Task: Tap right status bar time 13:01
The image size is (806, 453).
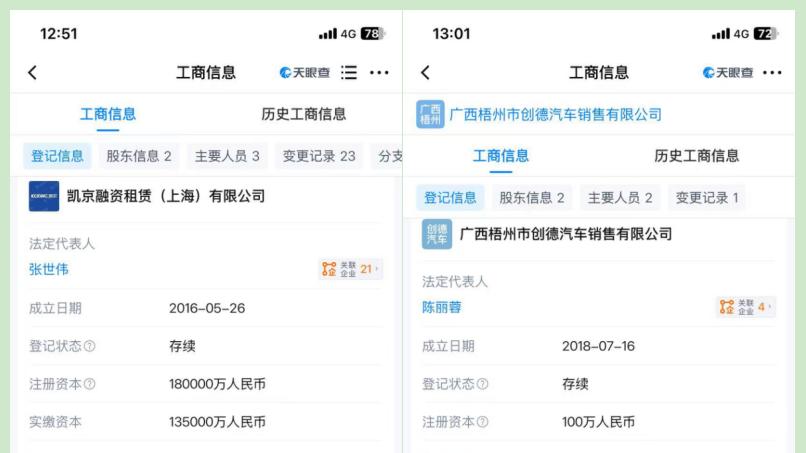Action: pos(451,34)
